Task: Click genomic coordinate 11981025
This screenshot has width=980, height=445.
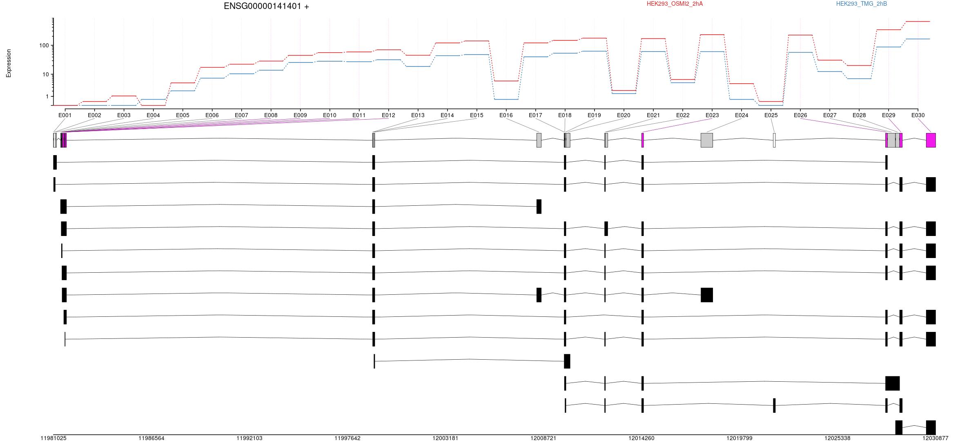Action: (53, 438)
